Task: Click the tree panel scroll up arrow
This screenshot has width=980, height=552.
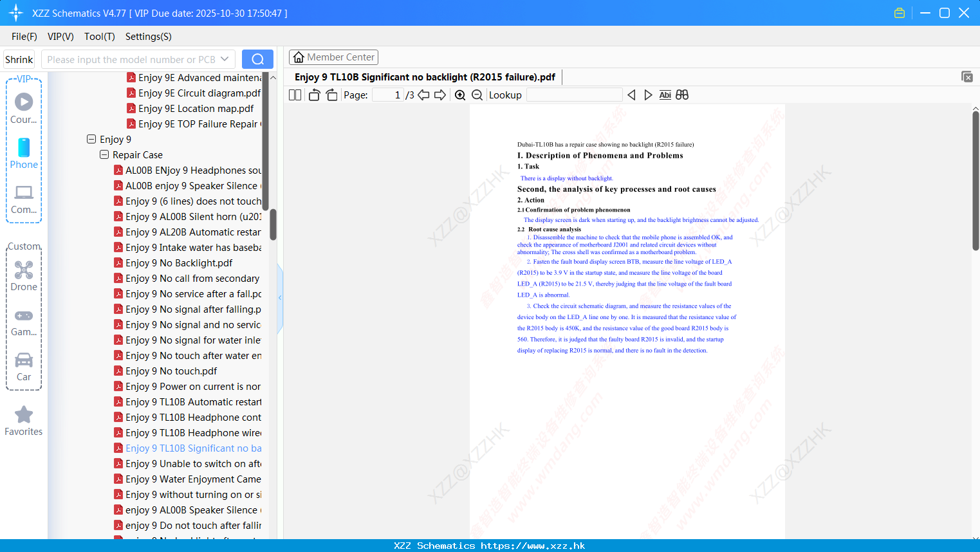Action: [x=273, y=77]
